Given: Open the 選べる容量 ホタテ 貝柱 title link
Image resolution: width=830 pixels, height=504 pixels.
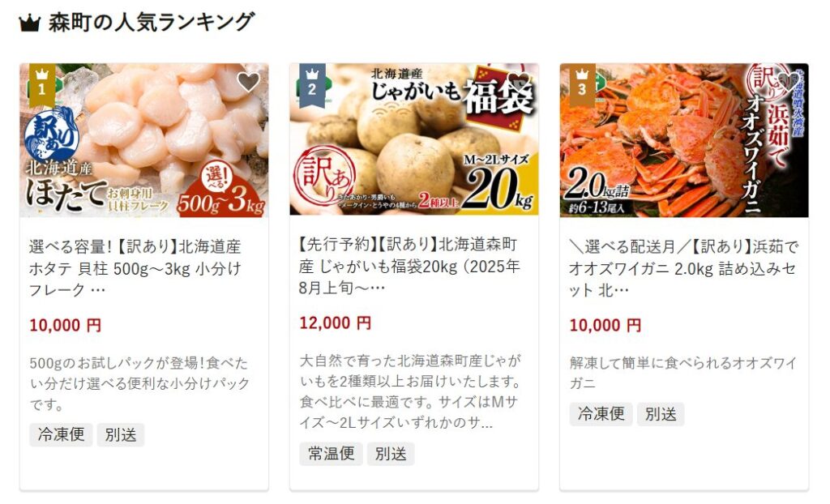Looking at the screenshot, I should [x=135, y=268].
